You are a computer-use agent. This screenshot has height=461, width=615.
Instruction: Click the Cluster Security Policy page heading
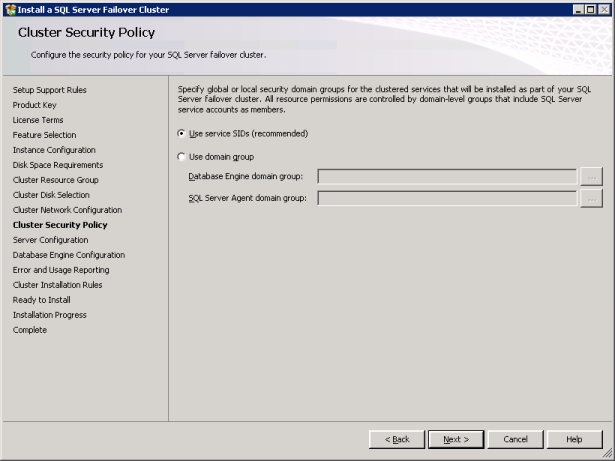86,33
